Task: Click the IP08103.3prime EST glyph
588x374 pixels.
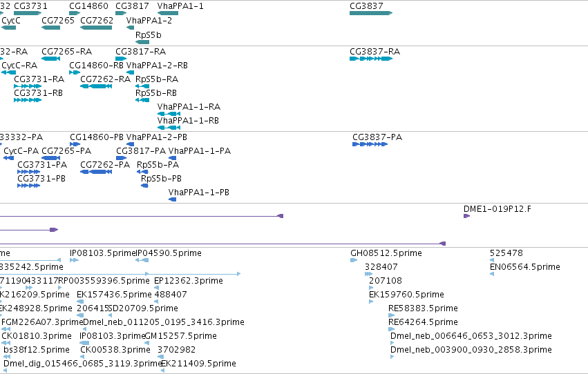Action: point(84,344)
